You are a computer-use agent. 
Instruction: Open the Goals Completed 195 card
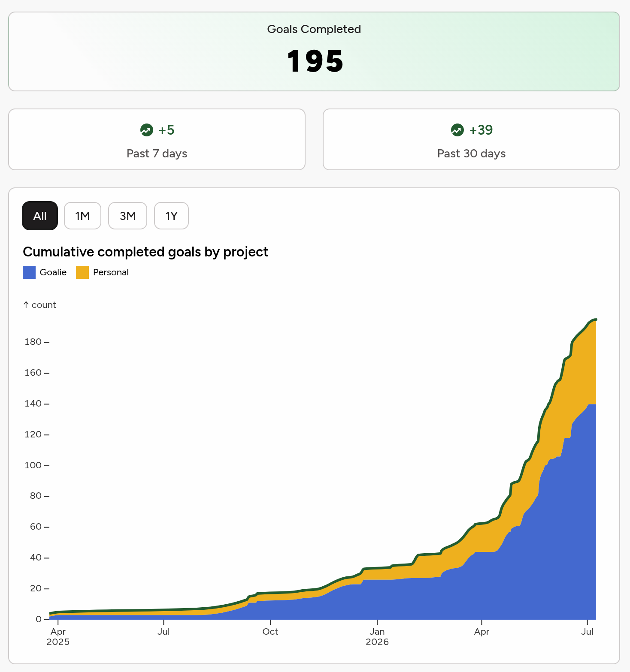[x=314, y=51]
